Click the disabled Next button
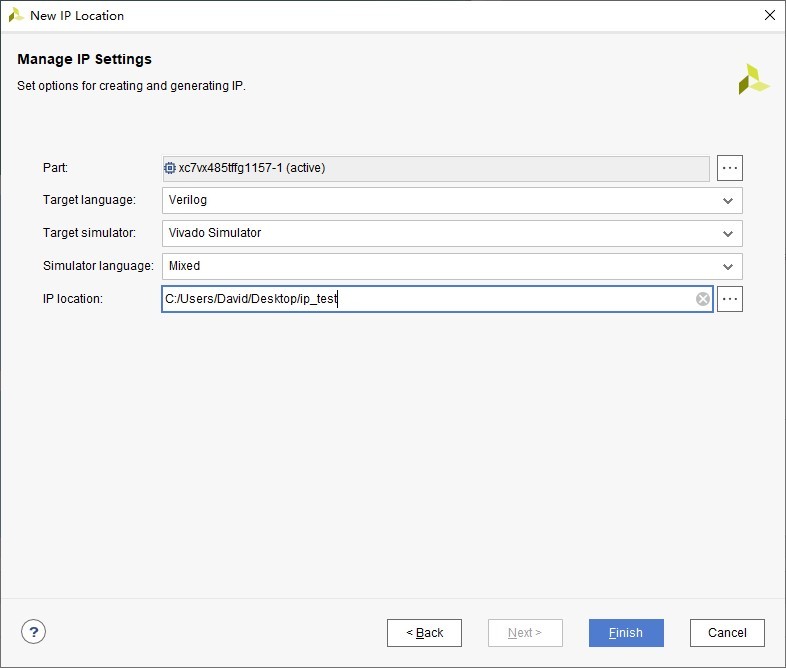This screenshot has width=786, height=668. (525, 633)
